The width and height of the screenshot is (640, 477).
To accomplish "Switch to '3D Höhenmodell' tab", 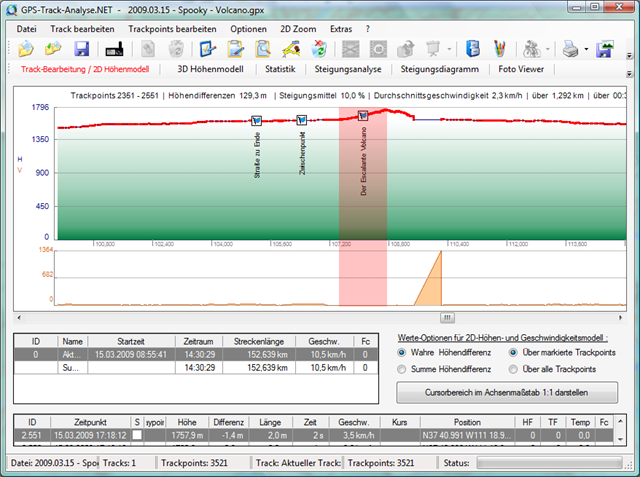I will (x=209, y=70).
